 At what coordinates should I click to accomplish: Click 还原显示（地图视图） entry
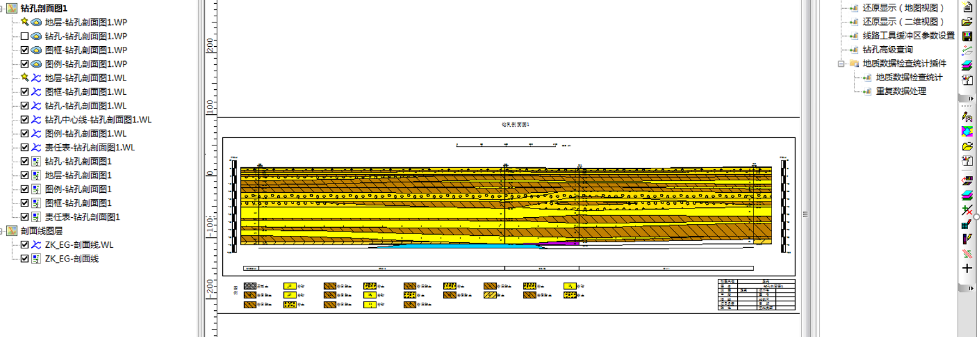903,8
